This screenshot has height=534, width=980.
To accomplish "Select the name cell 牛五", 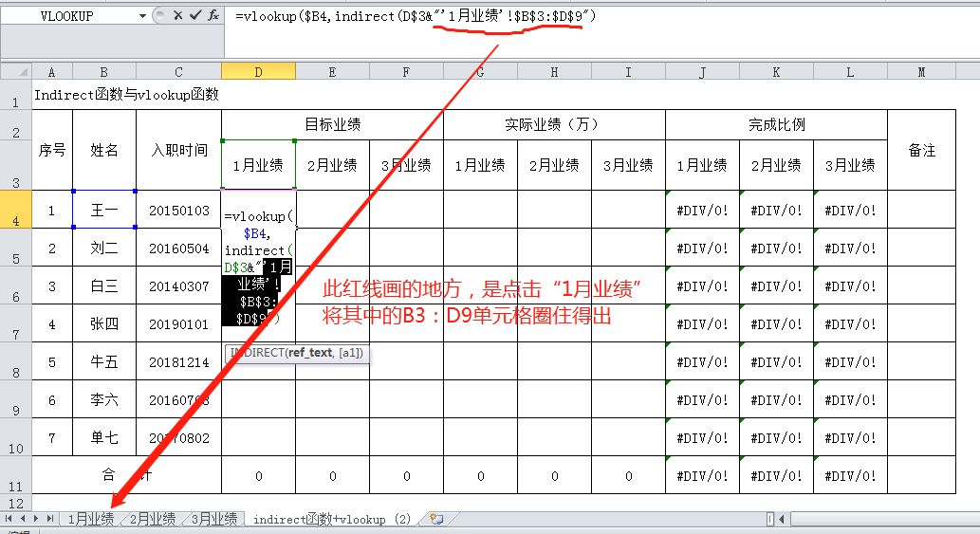I will pyautogui.click(x=104, y=361).
